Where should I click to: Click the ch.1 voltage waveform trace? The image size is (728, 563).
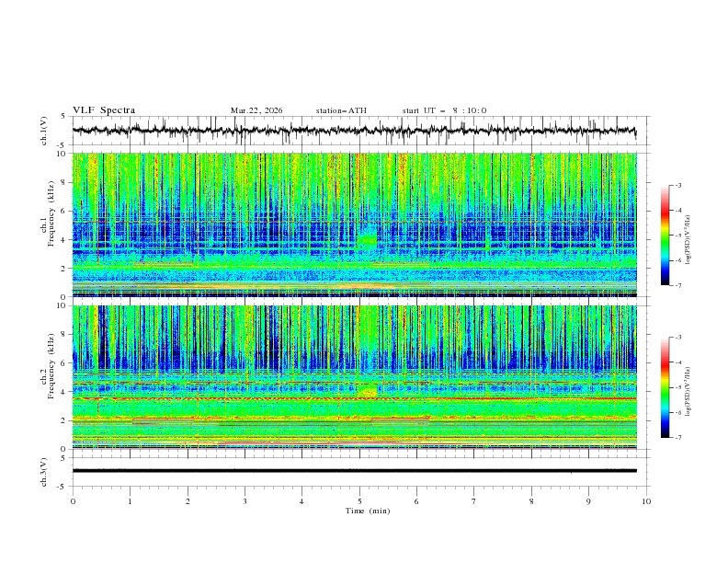coord(354,131)
